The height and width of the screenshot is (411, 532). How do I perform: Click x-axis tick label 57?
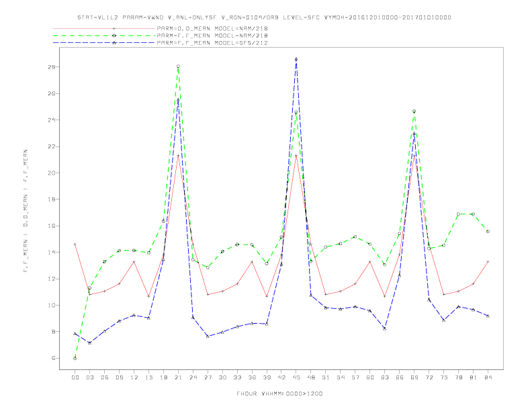click(355, 377)
